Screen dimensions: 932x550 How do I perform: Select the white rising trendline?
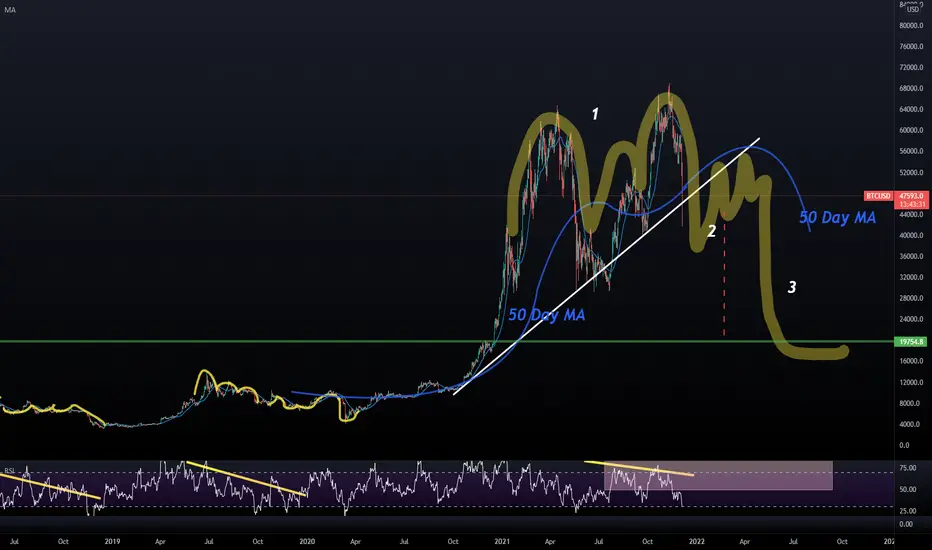[x=607, y=266]
